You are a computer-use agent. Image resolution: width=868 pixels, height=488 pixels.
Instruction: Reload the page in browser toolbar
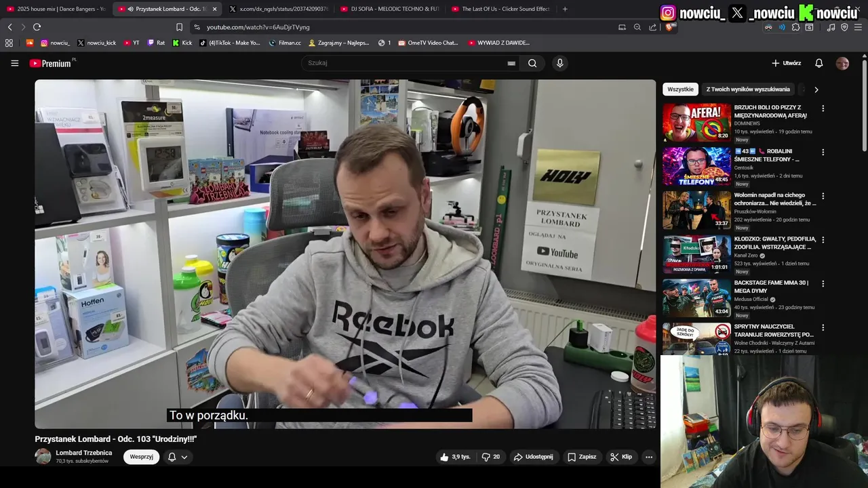coord(37,27)
